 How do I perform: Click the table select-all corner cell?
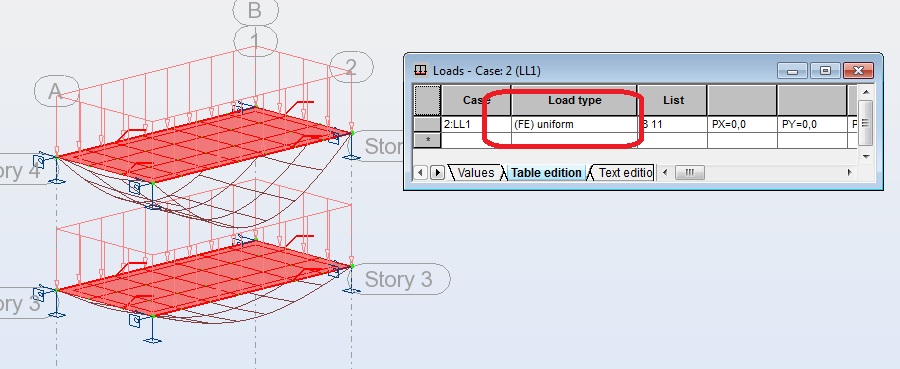(428, 100)
